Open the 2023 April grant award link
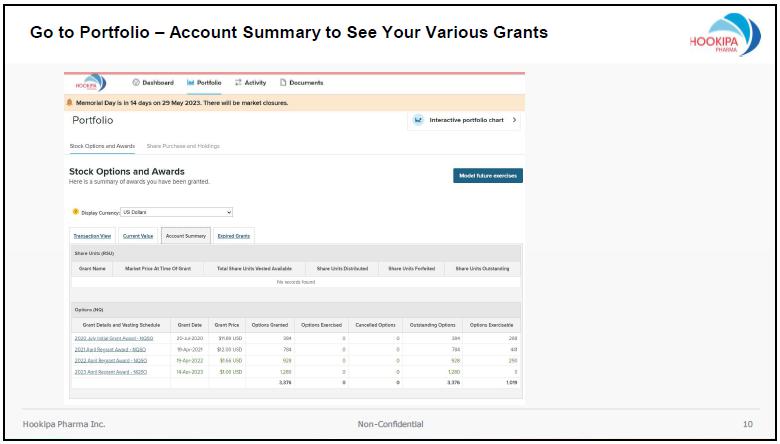The image size is (780, 444). [x=110, y=371]
